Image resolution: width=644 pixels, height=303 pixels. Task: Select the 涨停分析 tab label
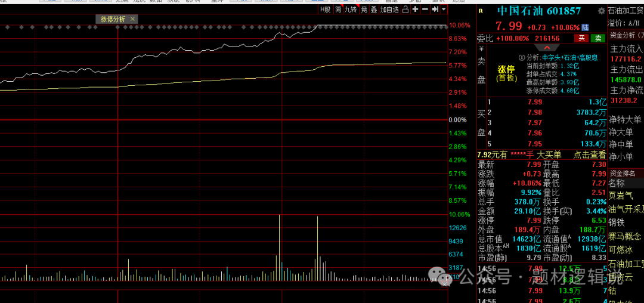coord(112,19)
